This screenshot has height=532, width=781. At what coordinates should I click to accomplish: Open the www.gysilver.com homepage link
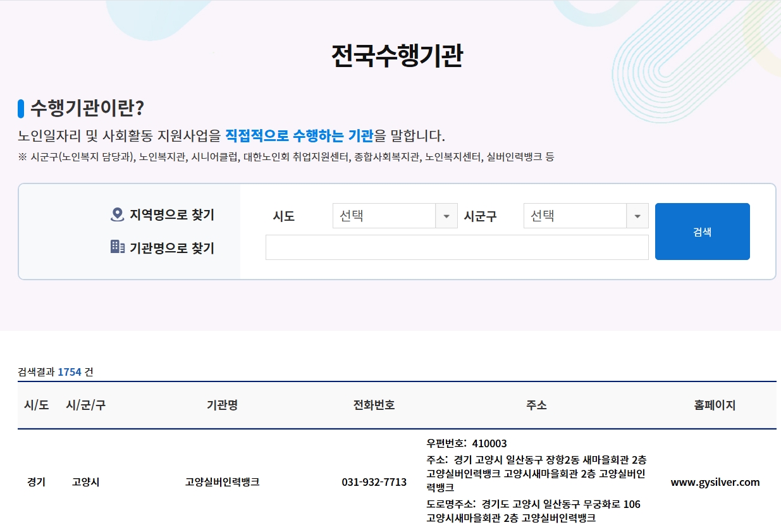[715, 482]
